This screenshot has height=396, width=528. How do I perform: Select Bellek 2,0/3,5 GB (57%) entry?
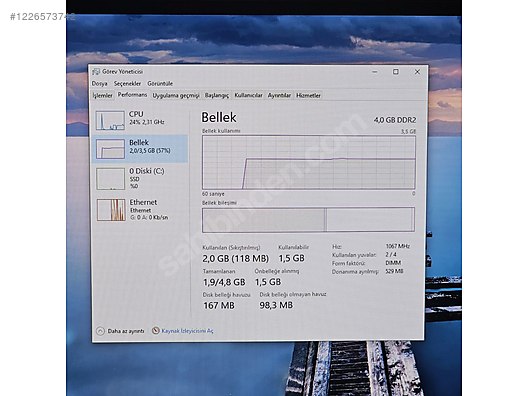140,149
